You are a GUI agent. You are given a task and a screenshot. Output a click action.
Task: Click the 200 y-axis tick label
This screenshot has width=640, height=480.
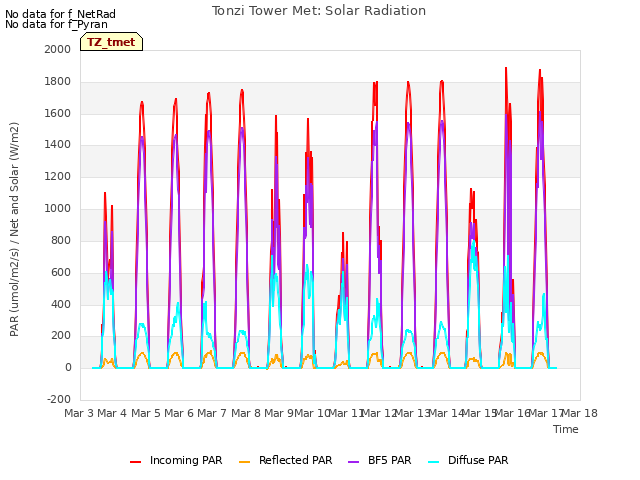[61, 336]
